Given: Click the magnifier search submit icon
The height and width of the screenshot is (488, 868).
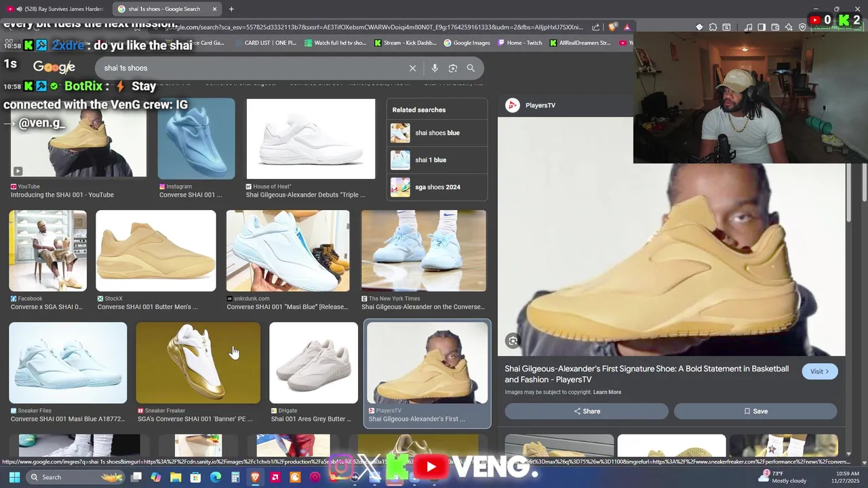Looking at the screenshot, I should [471, 68].
